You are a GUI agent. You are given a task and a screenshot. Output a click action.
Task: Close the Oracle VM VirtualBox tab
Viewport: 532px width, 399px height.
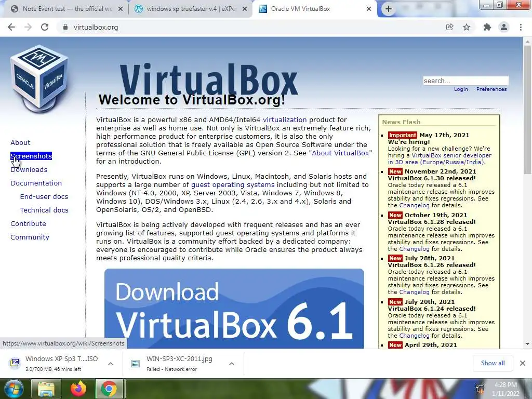(x=369, y=9)
